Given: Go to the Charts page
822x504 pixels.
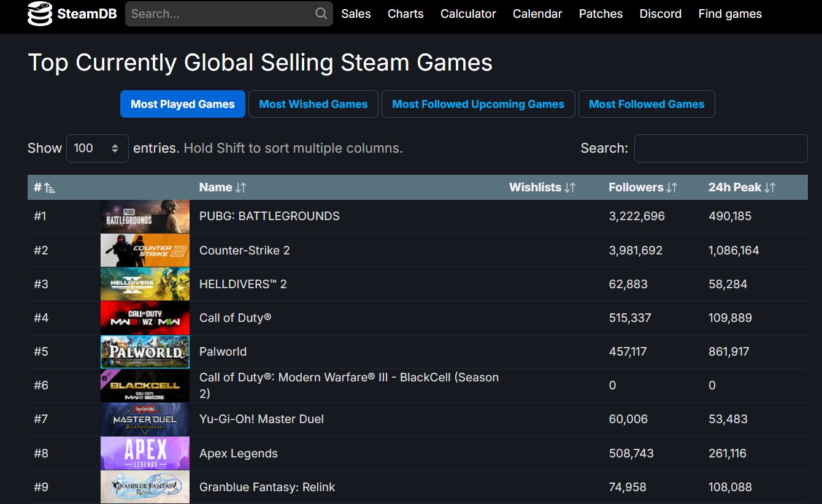Looking at the screenshot, I should [405, 13].
